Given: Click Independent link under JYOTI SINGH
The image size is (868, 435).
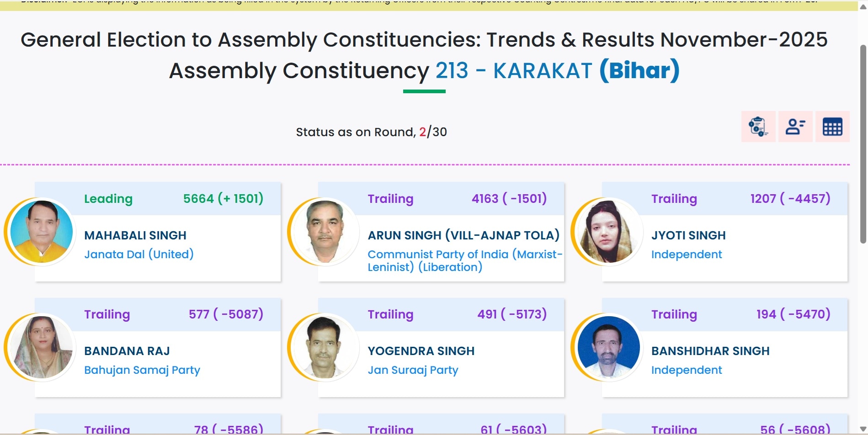Looking at the screenshot, I should (x=686, y=254).
